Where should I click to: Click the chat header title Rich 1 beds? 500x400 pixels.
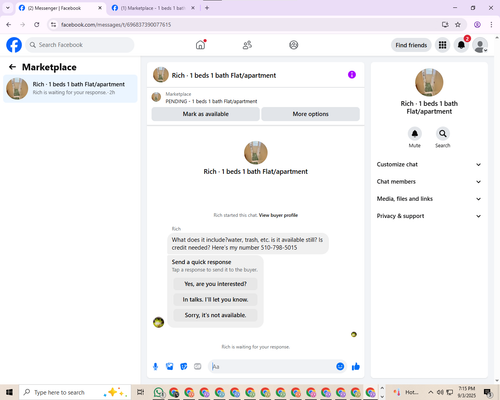224,75
